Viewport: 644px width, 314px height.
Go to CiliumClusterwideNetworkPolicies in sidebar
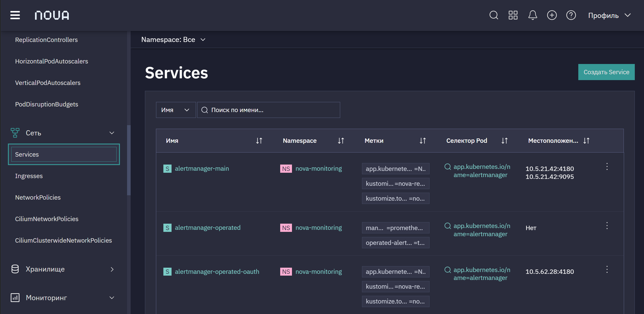click(63, 241)
